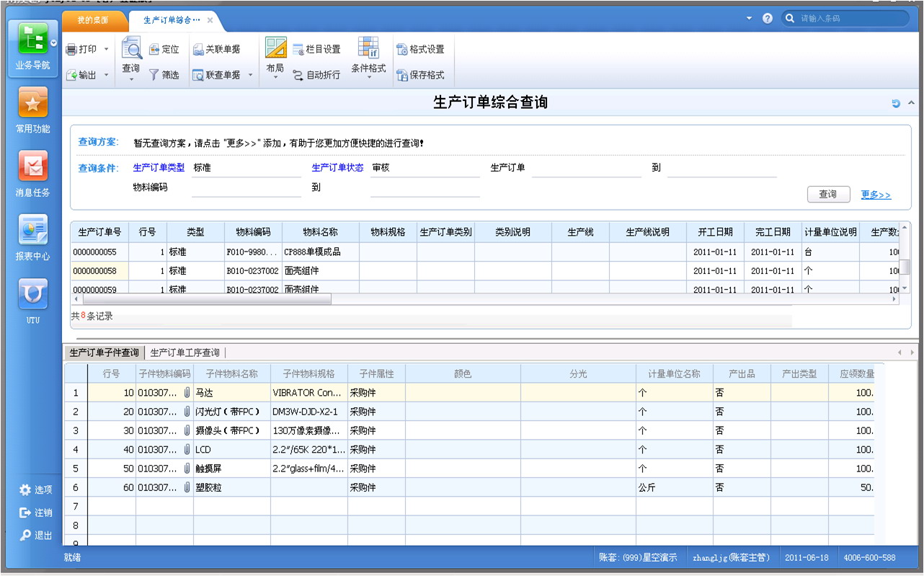Click the 物料编码 input field
This screenshot has height=576, width=924.
point(246,188)
